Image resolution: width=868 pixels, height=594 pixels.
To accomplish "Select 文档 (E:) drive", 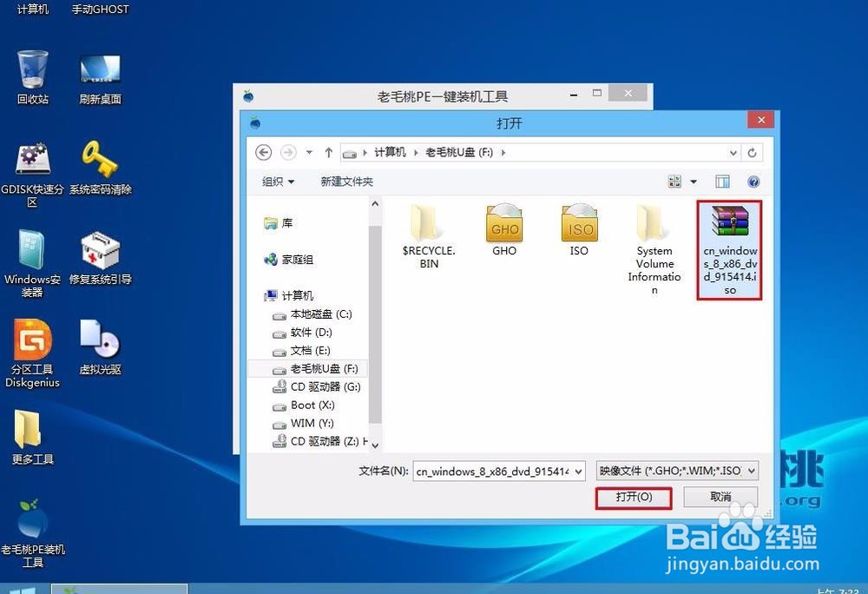I will tap(302, 351).
